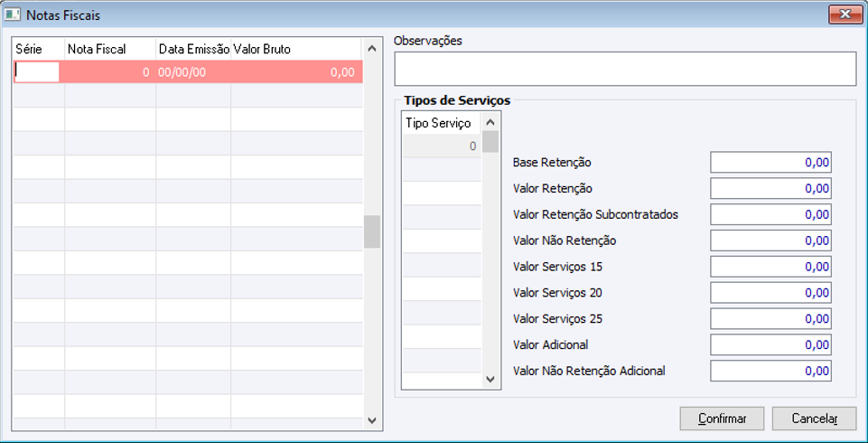Click the Valor Adicional field
Screen dimensions: 868x443
tap(770, 344)
